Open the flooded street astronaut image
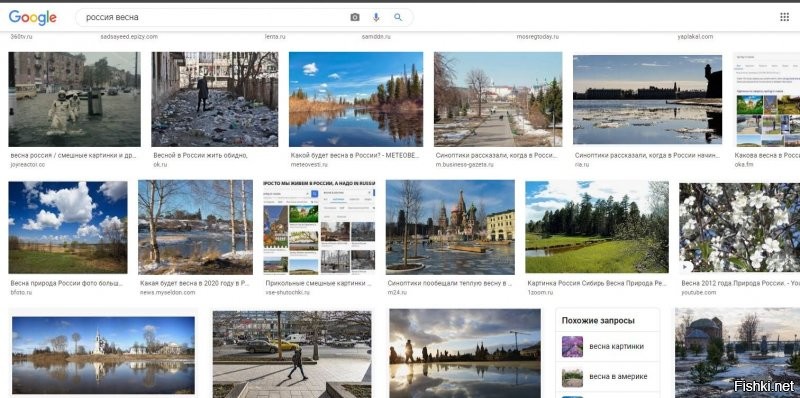Viewport: 800px width, 398px height. click(x=74, y=100)
